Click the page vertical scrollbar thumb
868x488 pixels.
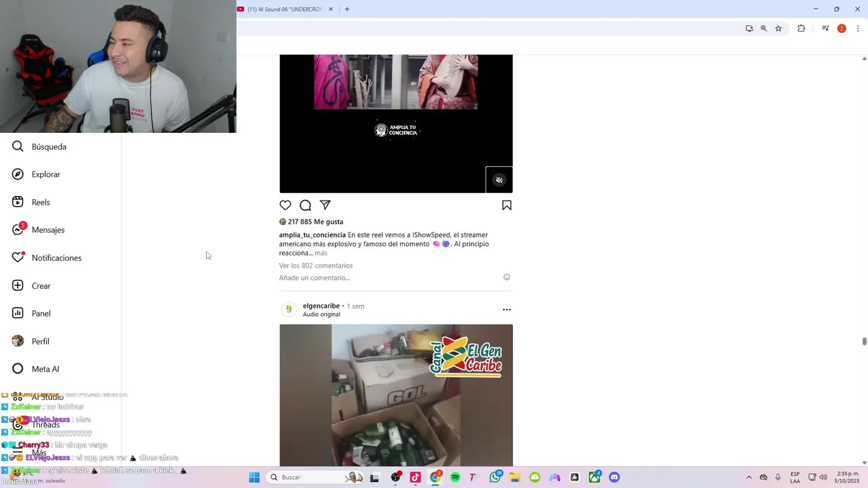(x=864, y=341)
